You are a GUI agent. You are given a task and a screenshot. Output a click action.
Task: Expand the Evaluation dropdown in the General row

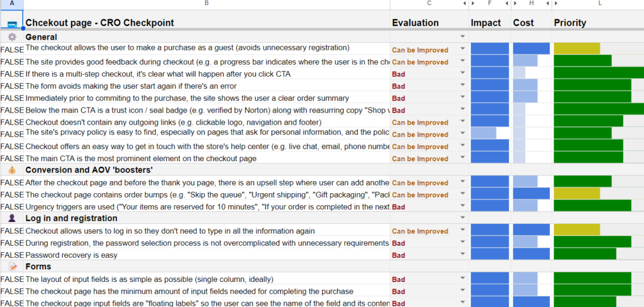click(x=463, y=37)
